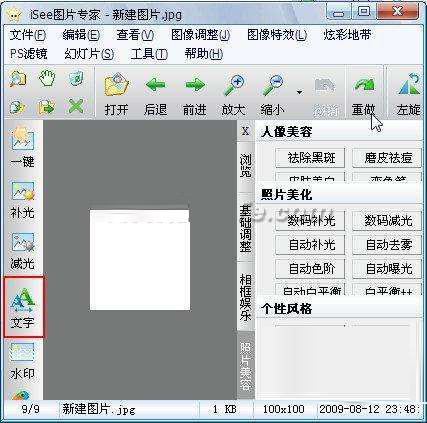Click the 自动曝光 button
The height and width of the screenshot is (423, 427).
click(387, 269)
